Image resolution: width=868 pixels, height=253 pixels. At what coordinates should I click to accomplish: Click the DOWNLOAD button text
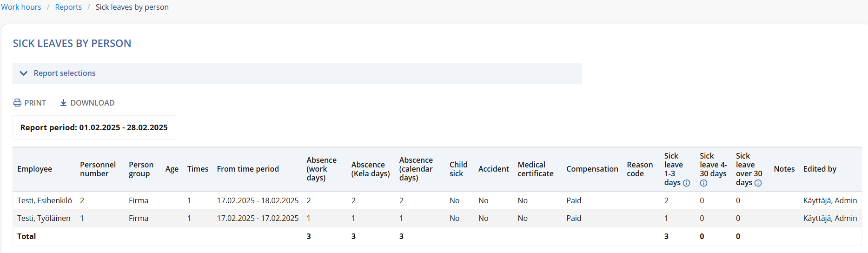point(93,103)
